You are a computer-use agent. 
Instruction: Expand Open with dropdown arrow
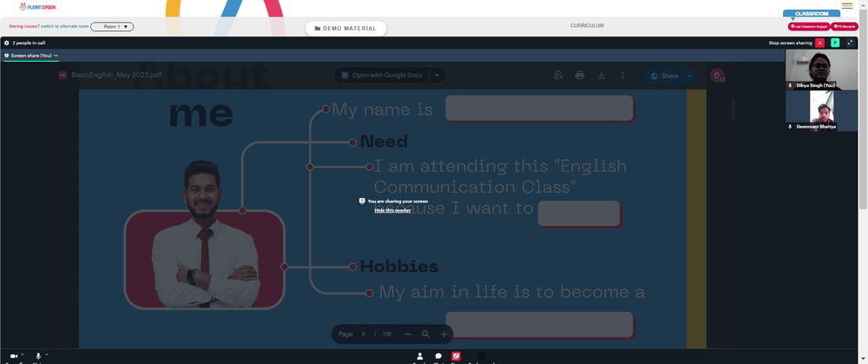click(x=437, y=76)
